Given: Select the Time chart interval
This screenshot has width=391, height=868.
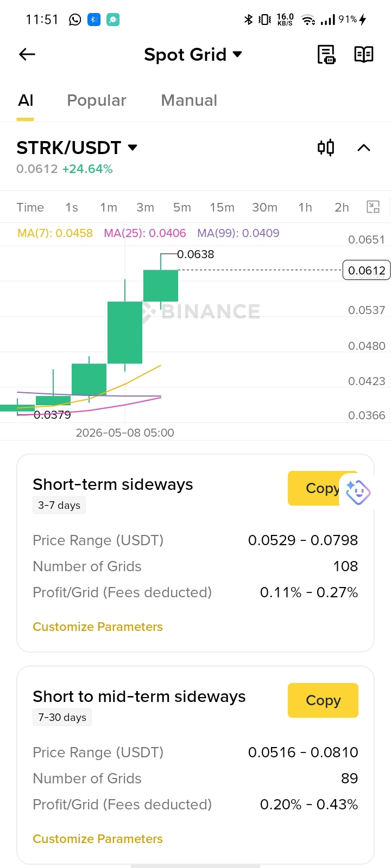Looking at the screenshot, I should tap(30, 207).
